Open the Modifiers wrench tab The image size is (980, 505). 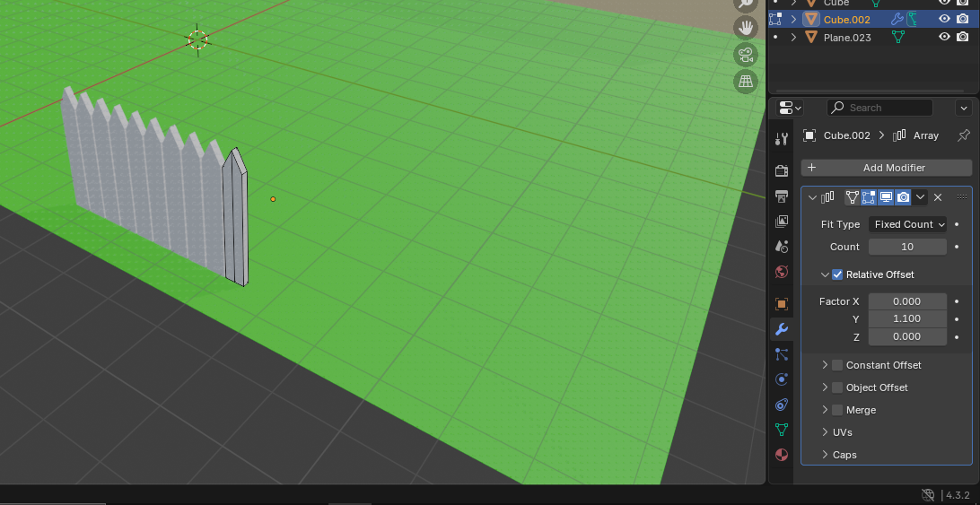782,329
